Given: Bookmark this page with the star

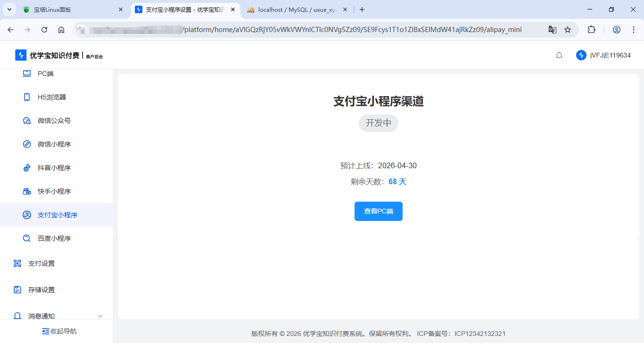Looking at the screenshot, I should point(568,29).
